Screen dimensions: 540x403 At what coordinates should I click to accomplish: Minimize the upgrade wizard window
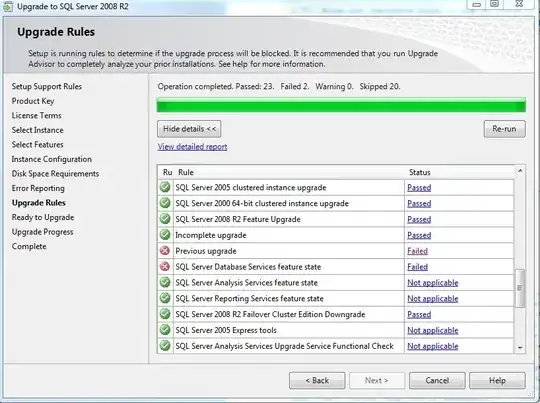pyautogui.click(x=477, y=4)
